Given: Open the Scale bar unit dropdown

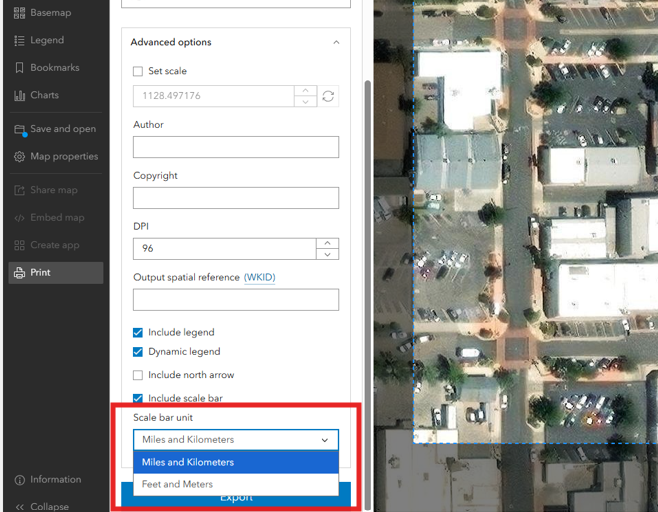Looking at the screenshot, I should pos(236,440).
